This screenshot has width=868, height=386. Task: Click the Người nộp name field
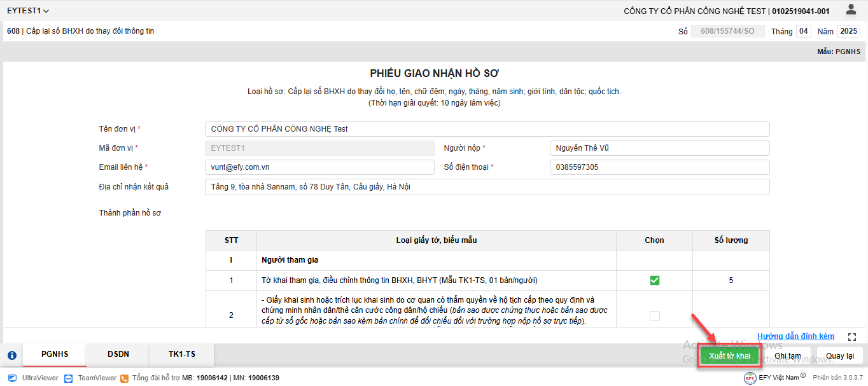[659, 148]
